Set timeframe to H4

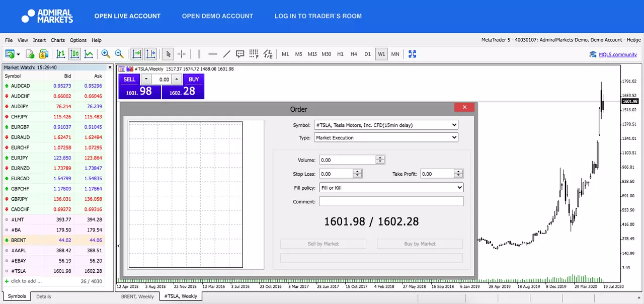(354, 54)
